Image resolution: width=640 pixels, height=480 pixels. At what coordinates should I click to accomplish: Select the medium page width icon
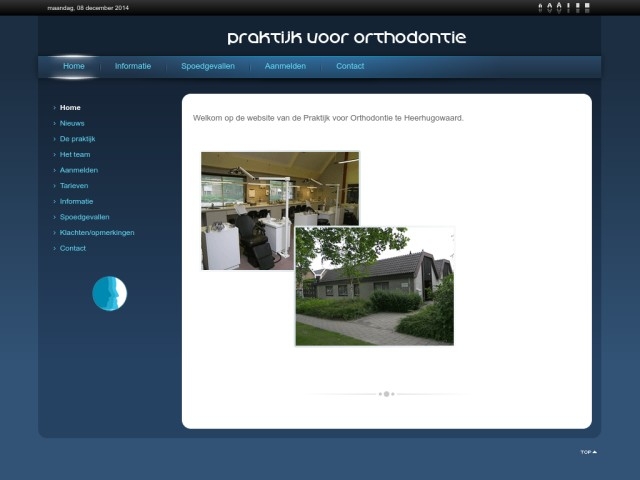pyautogui.click(x=578, y=7)
